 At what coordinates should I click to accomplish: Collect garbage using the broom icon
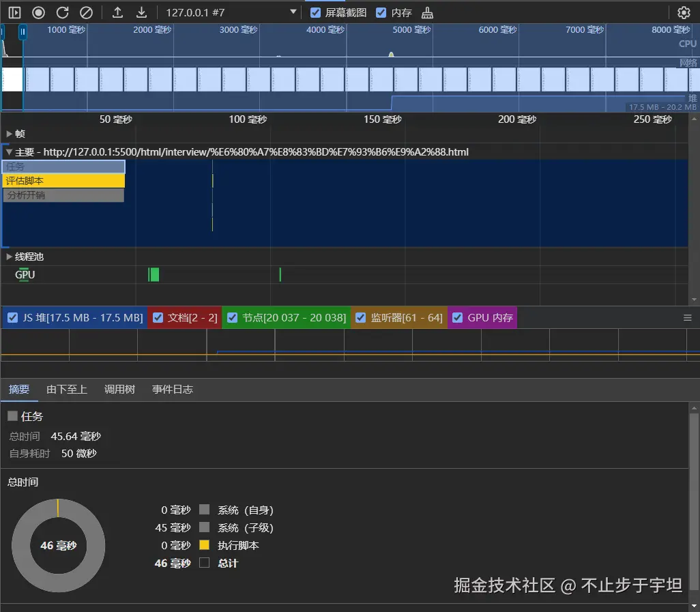coord(427,12)
